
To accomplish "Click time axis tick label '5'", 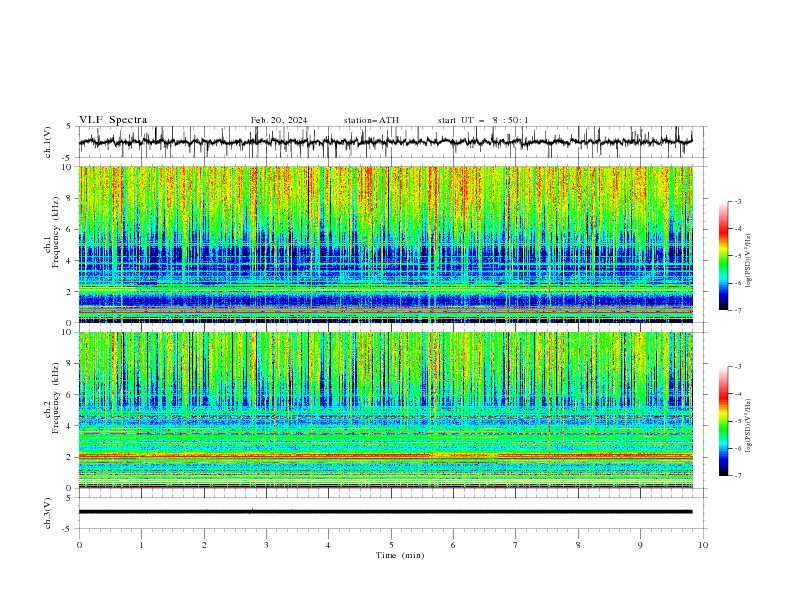I will point(391,545).
